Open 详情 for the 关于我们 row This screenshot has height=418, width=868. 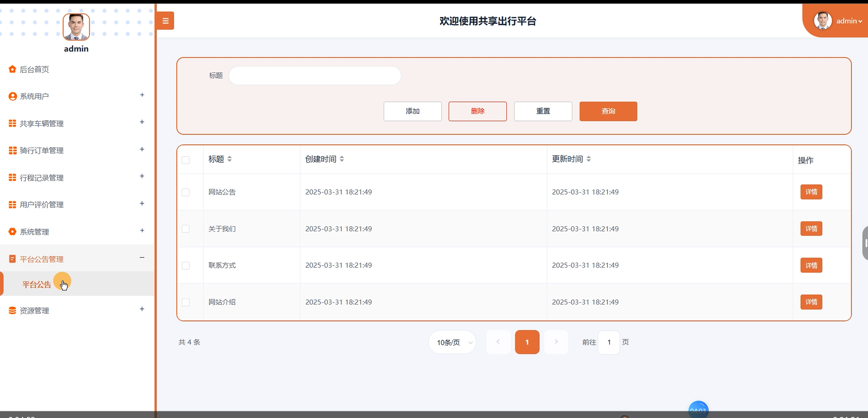point(811,229)
